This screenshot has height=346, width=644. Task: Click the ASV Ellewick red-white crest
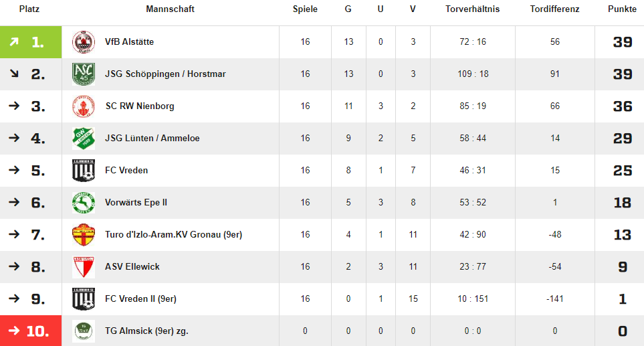pos(84,266)
